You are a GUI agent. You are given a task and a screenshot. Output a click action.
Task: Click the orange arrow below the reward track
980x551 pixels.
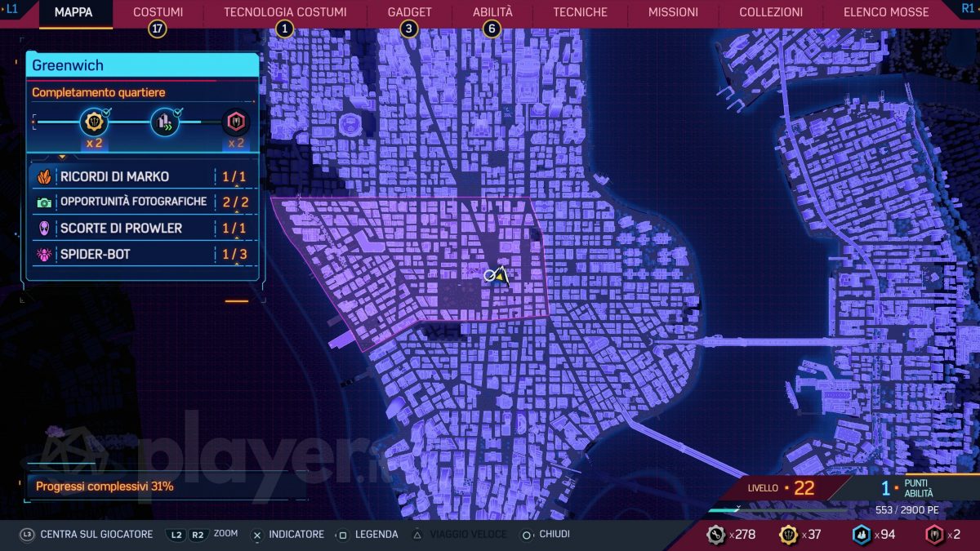[x=63, y=156]
